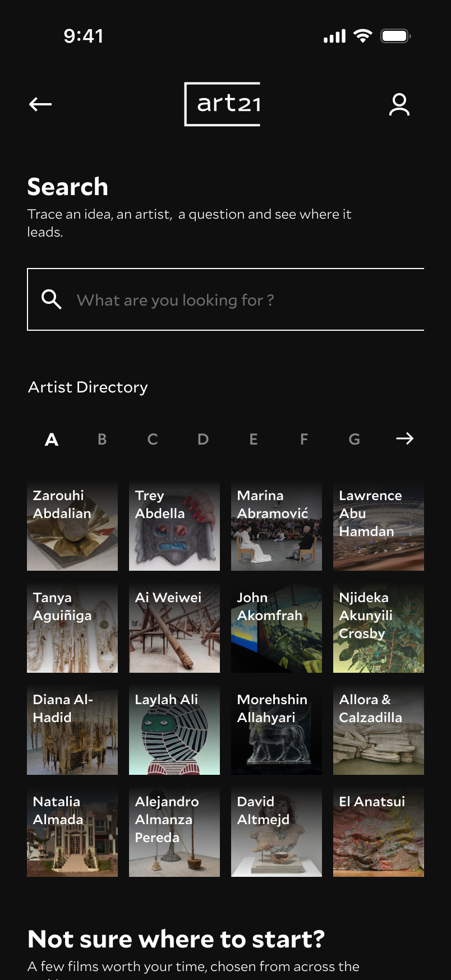Select Allora & Calzadilla tile
Image resolution: width=451 pixels, height=980 pixels.
(379, 729)
